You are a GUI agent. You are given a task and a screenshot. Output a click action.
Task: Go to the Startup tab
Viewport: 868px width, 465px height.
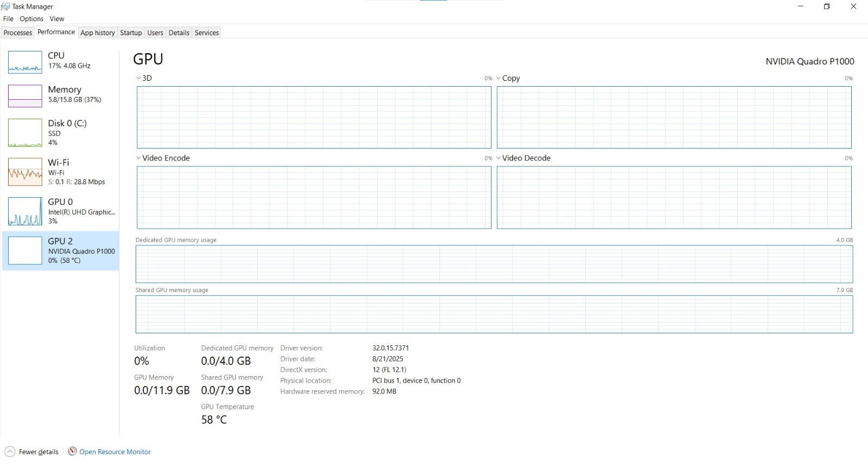tap(131, 33)
